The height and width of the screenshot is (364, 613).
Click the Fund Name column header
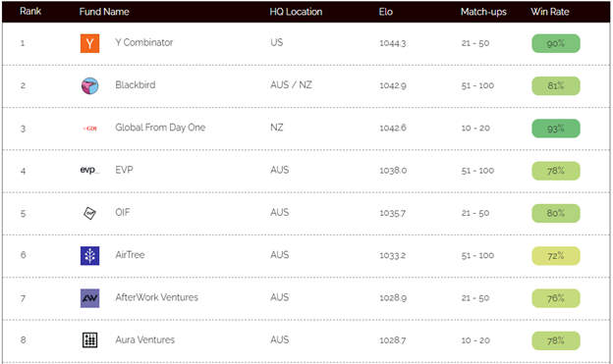tap(104, 12)
